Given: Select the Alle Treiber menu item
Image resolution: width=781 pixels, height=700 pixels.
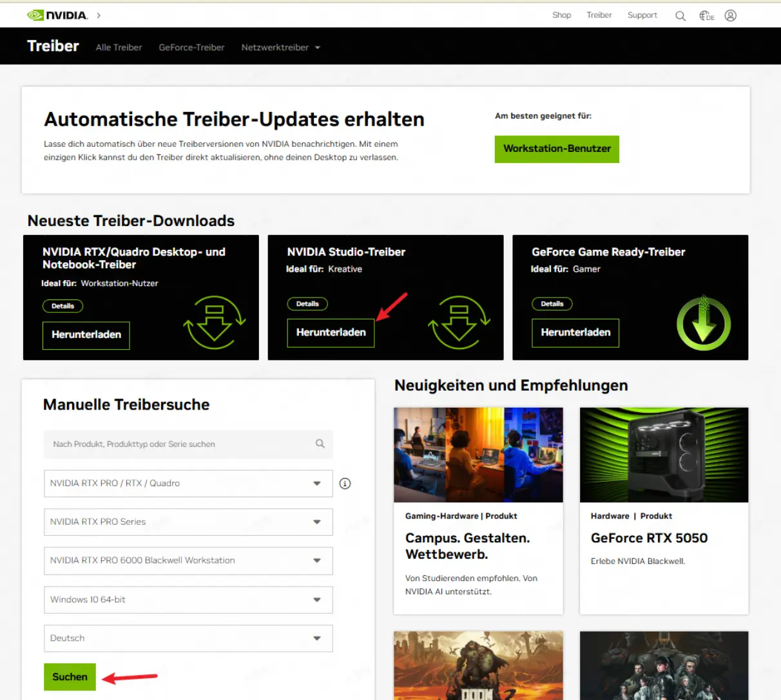Looking at the screenshot, I should point(119,47).
